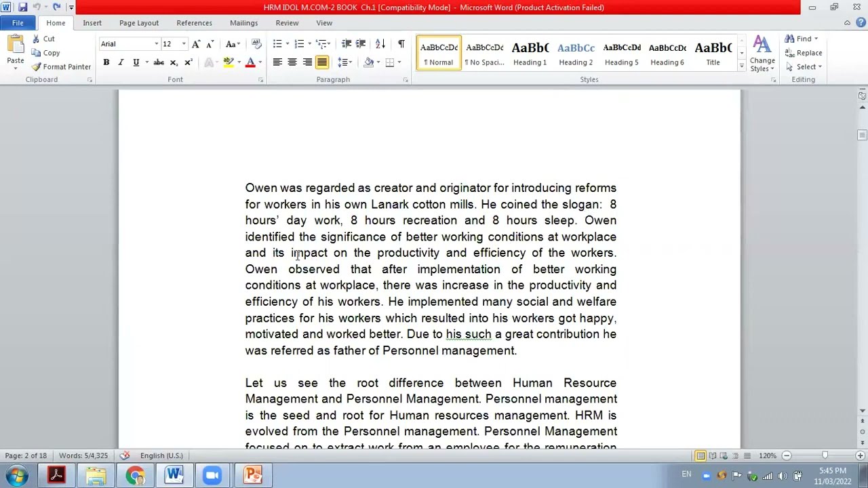Screen dimensions: 868x488
Task: Apply red font color
Action: (250, 62)
